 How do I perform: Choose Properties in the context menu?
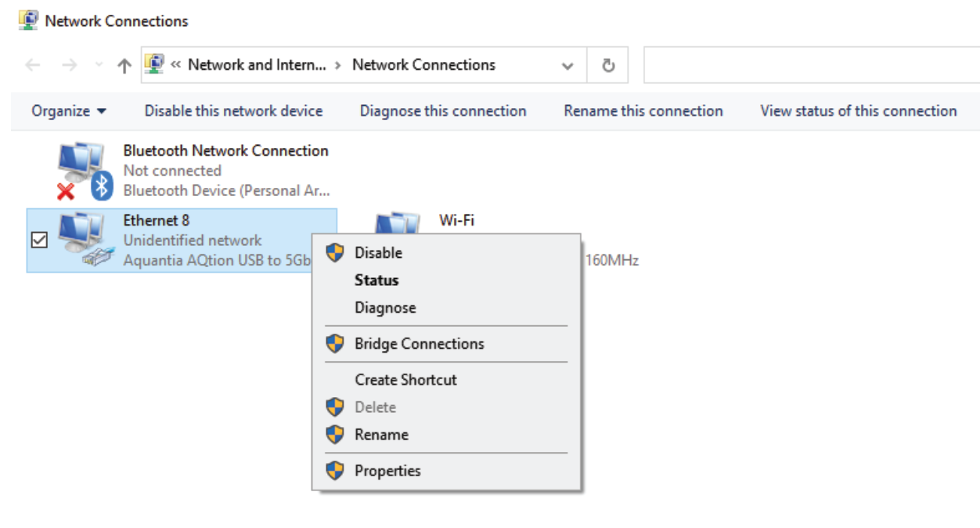click(x=387, y=471)
